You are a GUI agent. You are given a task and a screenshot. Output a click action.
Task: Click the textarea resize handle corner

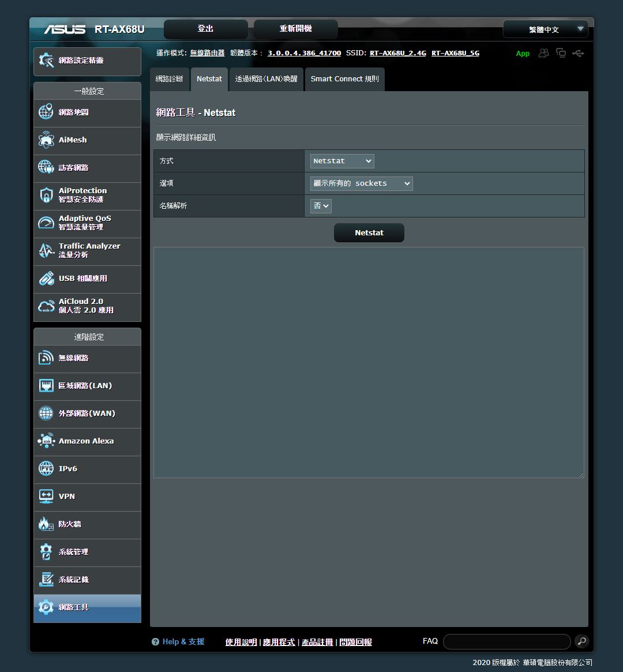tap(581, 475)
